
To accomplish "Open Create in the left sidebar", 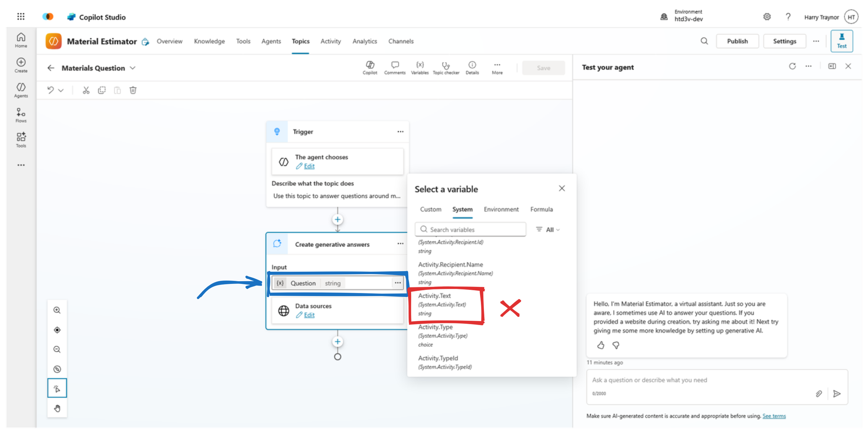I will pos(21,65).
